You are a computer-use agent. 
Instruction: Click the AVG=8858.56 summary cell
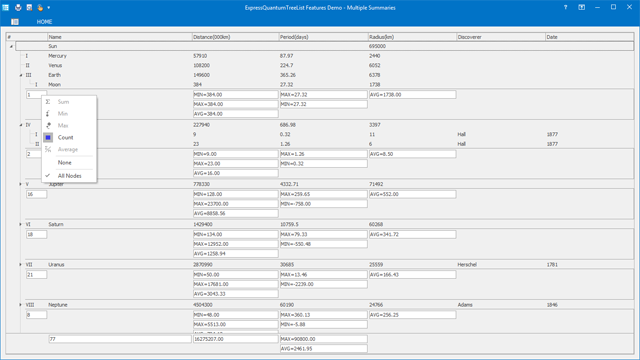pyautogui.click(x=236, y=213)
